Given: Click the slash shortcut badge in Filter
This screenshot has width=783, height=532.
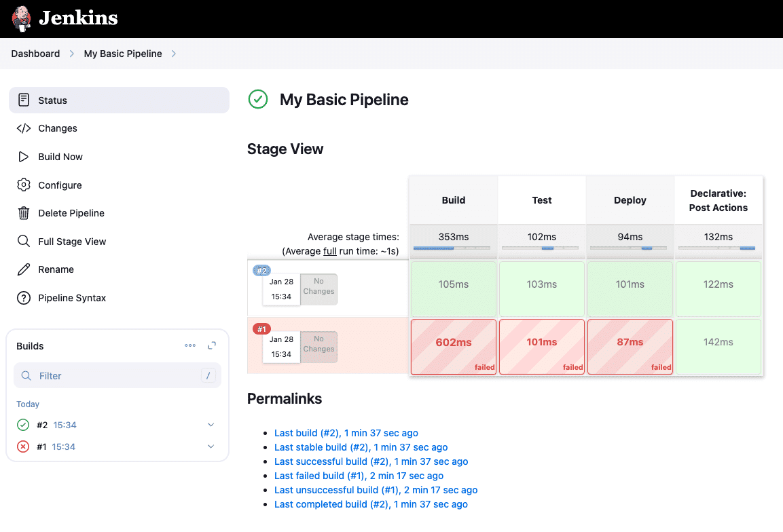Looking at the screenshot, I should pos(208,375).
